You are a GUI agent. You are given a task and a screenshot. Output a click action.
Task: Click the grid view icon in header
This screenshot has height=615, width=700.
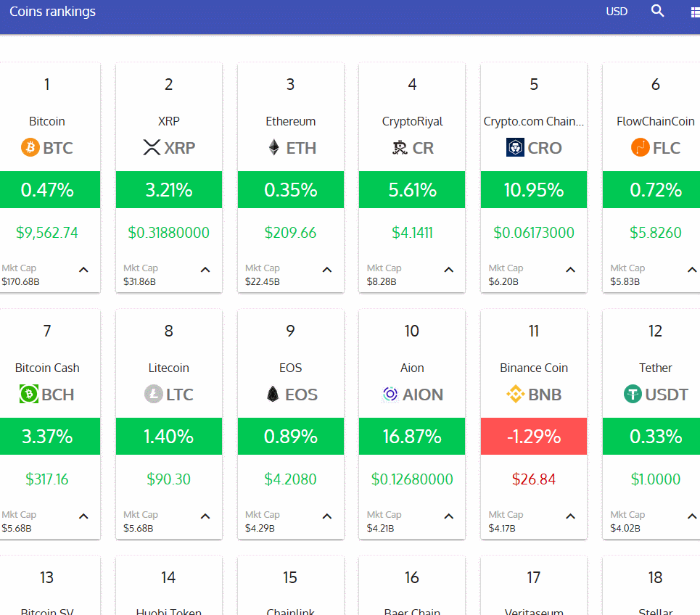695,12
